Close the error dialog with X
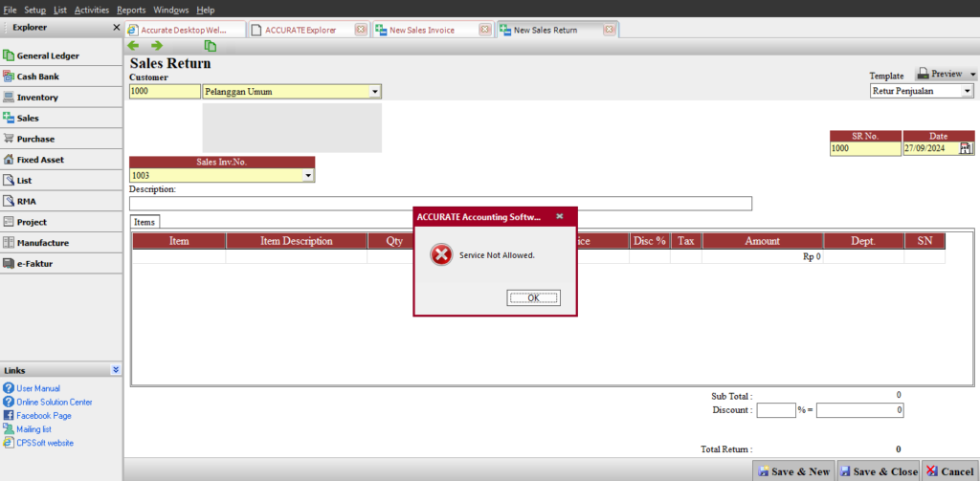 tap(559, 216)
